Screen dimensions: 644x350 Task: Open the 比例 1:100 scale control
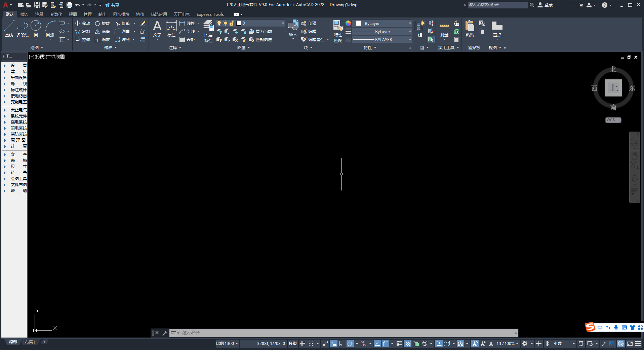227,344
